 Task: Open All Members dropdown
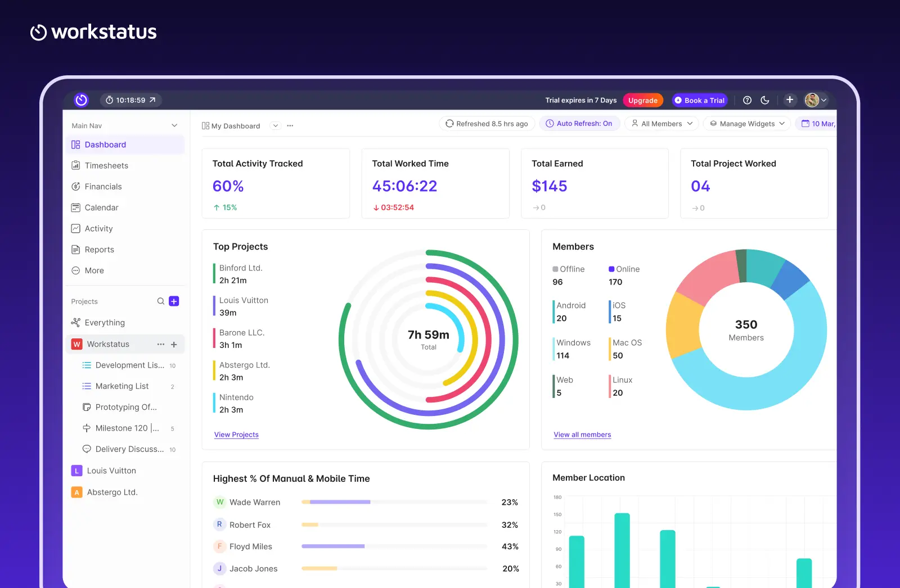coord(662,124)
